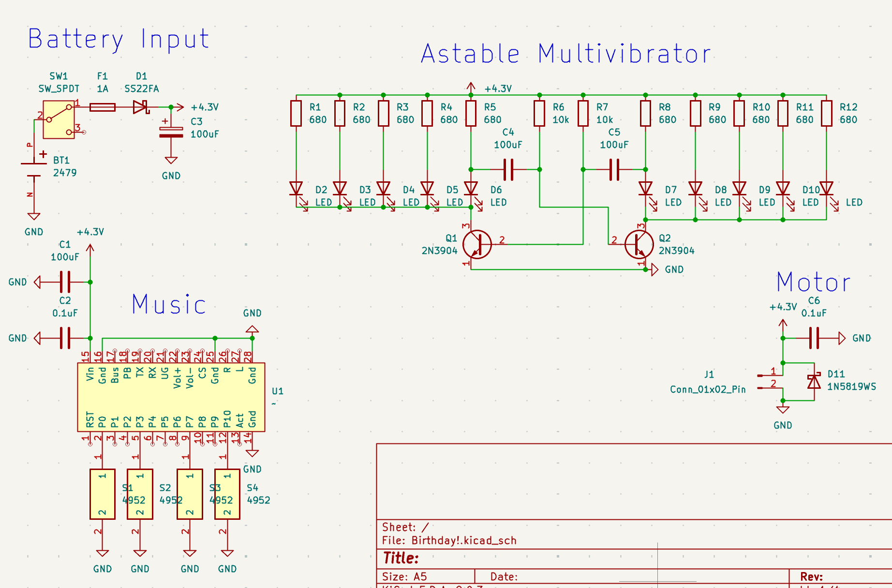This screenshot has height=588, width=892.
Task: Select resistor R5 symbol
Action: click(x=471, y=113)
